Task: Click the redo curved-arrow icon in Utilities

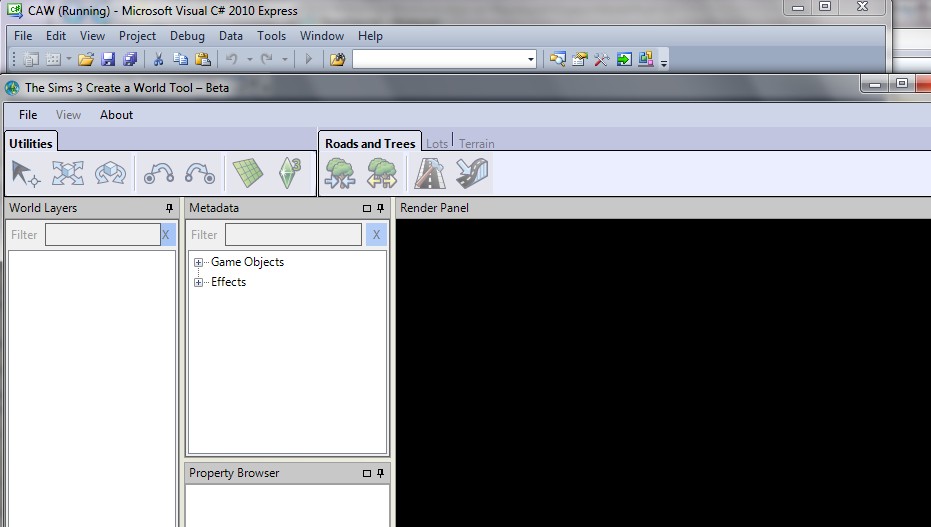Action: point(200,174)
